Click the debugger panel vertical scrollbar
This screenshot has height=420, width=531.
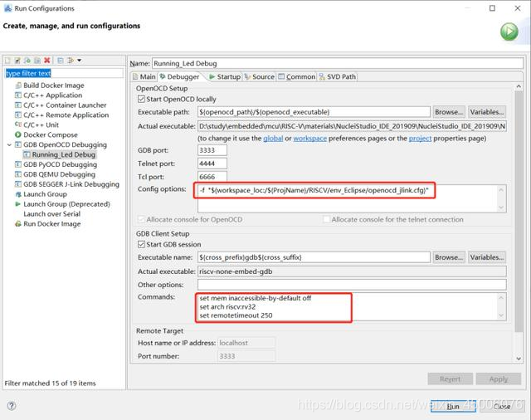(x=519, y=212)
